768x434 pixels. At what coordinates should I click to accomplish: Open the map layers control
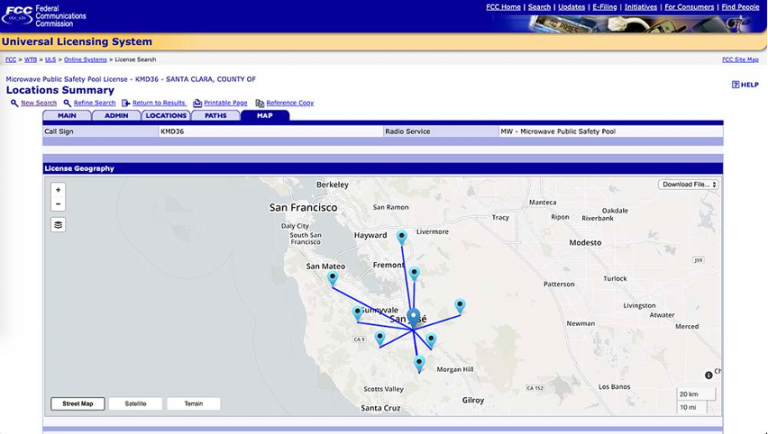point(58,224)
